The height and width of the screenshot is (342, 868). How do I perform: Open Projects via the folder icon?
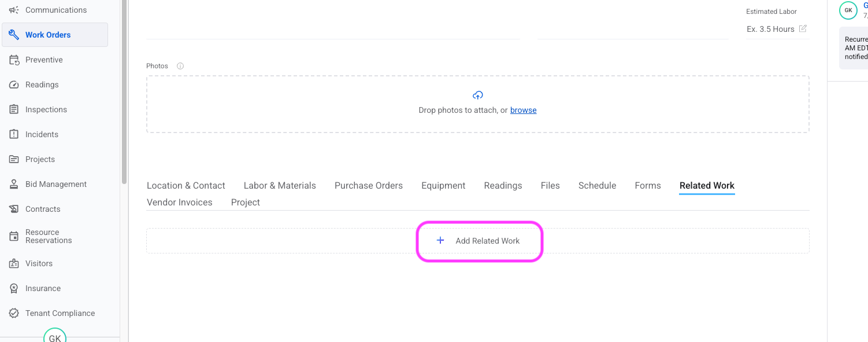click(x=13, y=159)
